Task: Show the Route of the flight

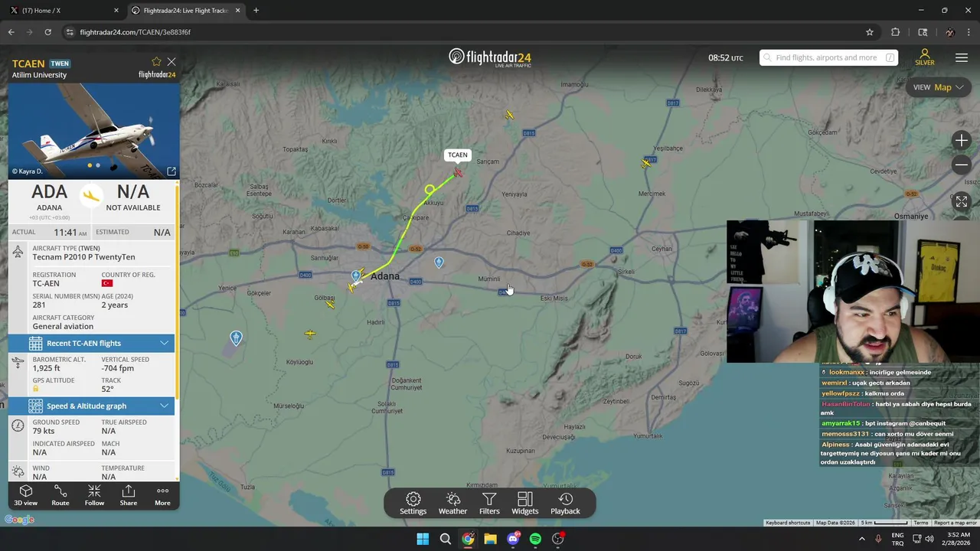Action: click(x=60, y=495)
